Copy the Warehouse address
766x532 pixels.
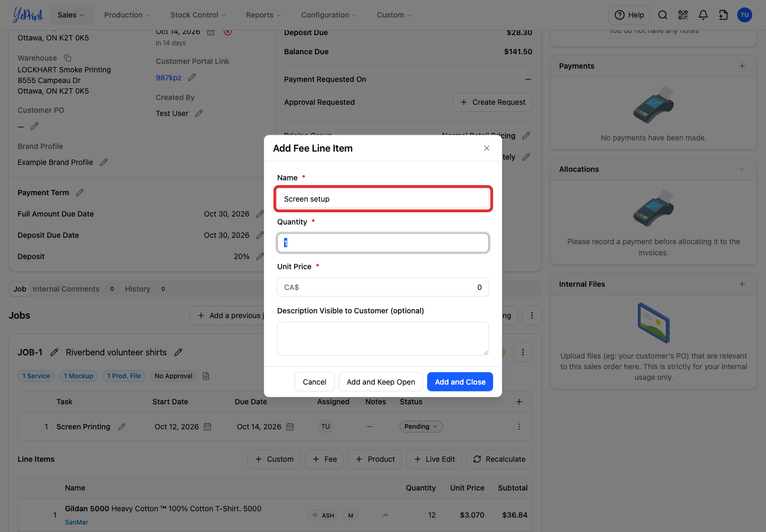tap(68, 58)
